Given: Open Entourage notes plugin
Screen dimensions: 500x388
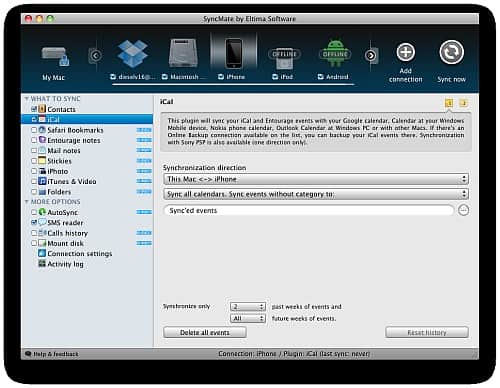Looking at the screenshot, I should point(74,140).
